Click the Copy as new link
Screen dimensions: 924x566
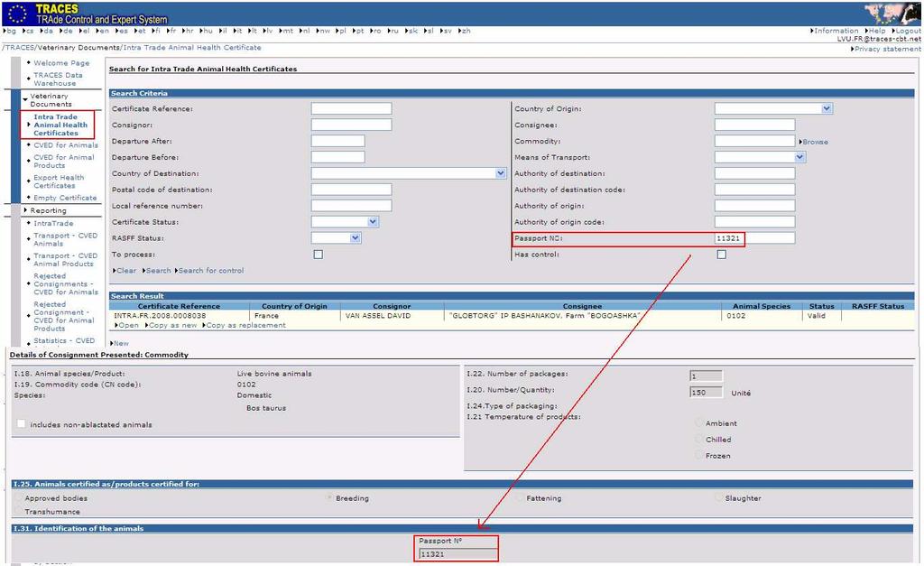point(172,326)
